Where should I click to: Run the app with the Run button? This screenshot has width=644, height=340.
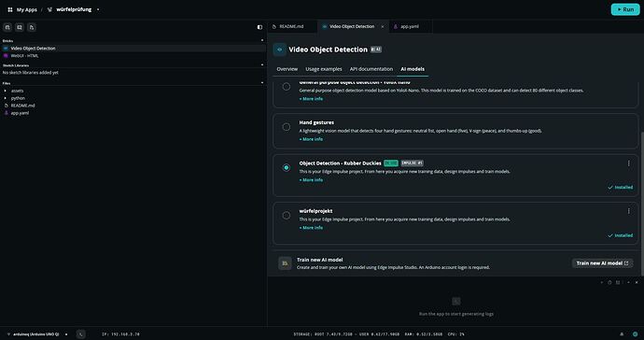coord(625,9)
